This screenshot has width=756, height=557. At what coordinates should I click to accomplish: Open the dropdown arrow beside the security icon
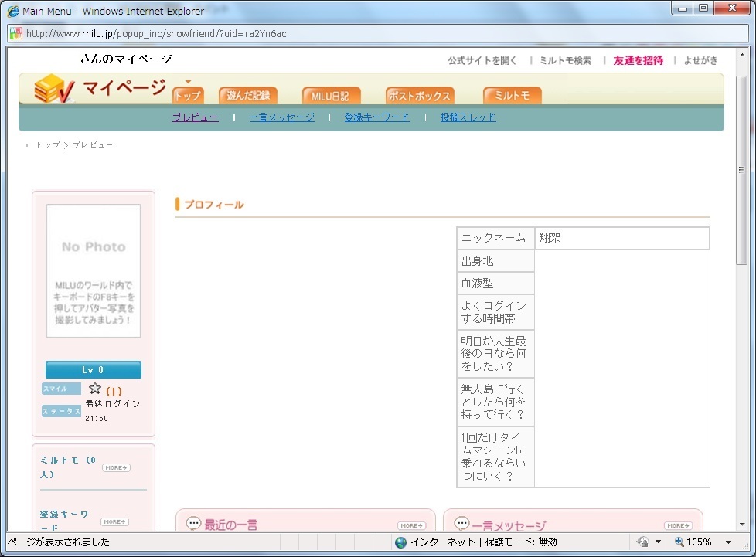coord(658,542)
